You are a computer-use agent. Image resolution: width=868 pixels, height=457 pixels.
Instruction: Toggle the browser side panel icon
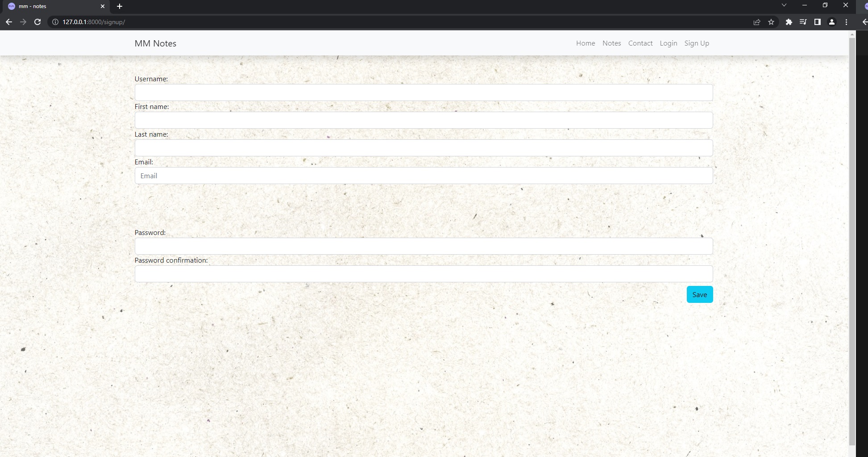pyautogui.click(x=818, y=22)
